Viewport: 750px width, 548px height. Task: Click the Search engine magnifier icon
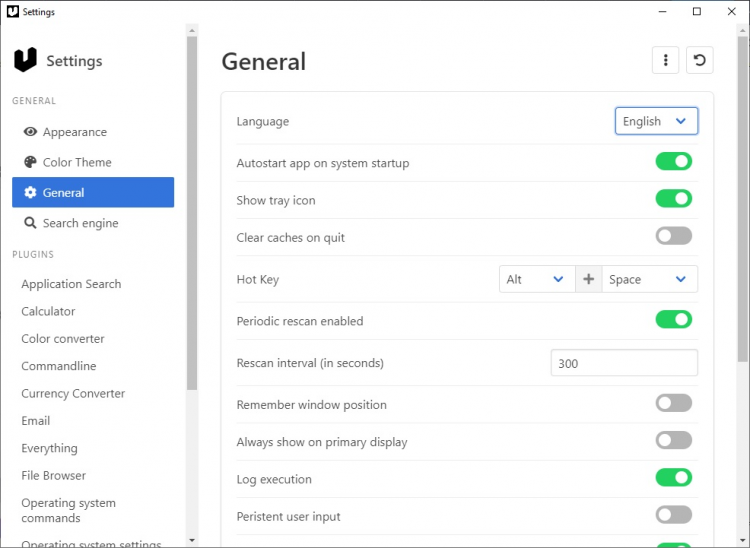(x=30, y=223)
